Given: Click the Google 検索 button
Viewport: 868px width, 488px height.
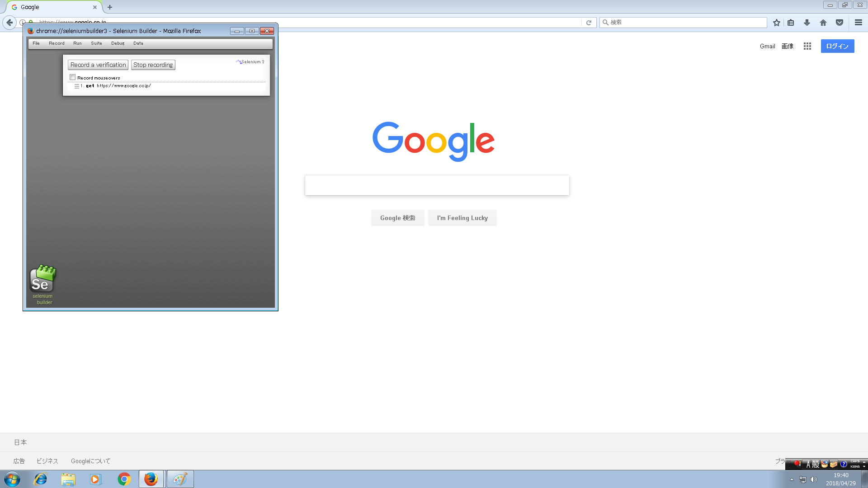Looking at the screenshot, I should click(x=397, y=218).
